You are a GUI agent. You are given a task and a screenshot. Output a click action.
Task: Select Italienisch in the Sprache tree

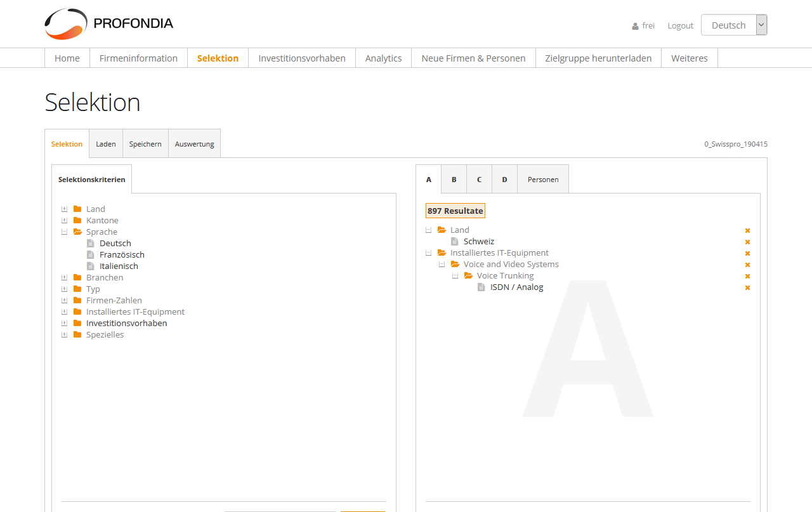[119, 266]
